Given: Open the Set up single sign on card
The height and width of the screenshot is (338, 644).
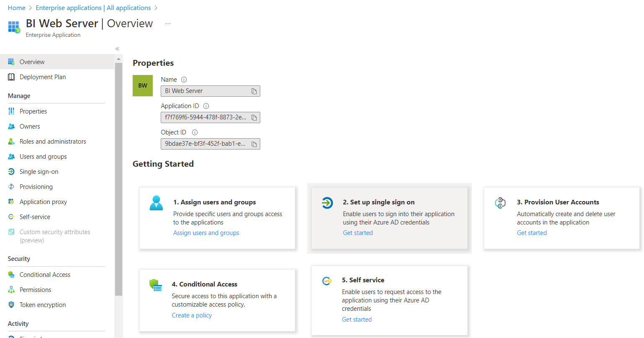Looking at the screenshot, I should tap(389, 218).
